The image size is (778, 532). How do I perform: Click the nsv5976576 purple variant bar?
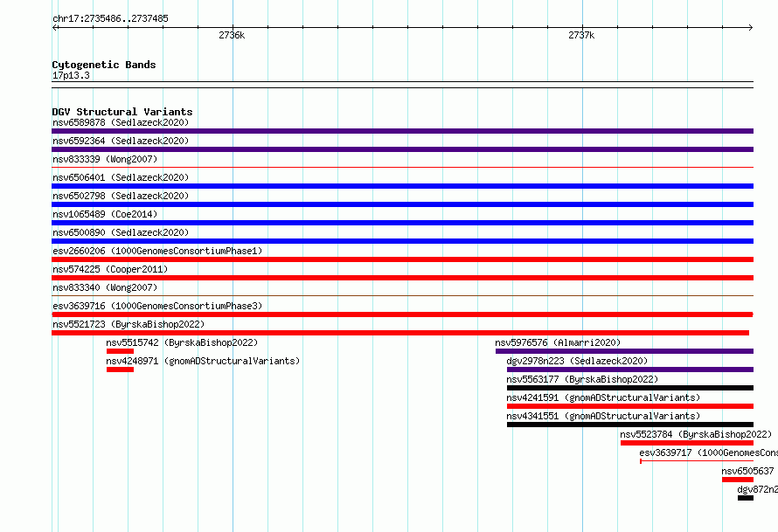click(624, 351)
